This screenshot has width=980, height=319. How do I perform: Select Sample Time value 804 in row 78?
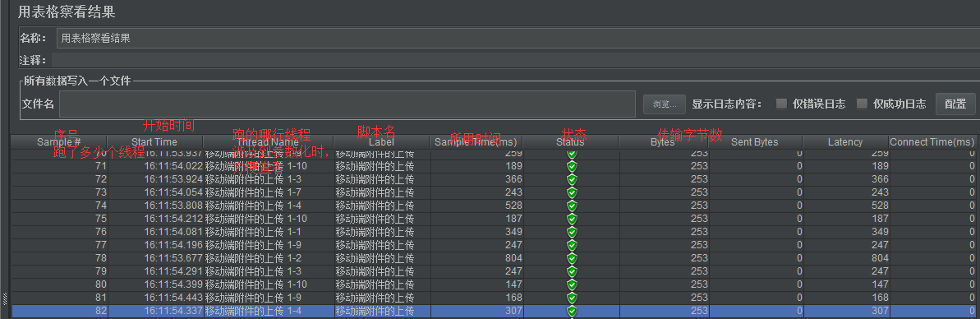point(476,257)
